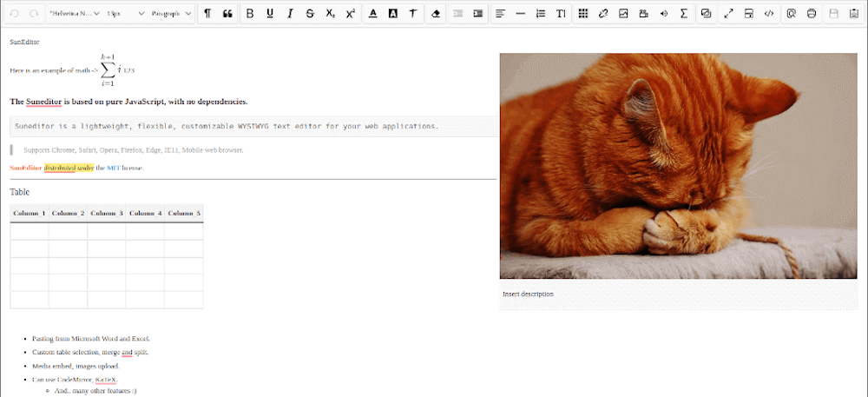Insert a horizontal line
Screen dimensions: 868x397
click(x=520, y=14)
